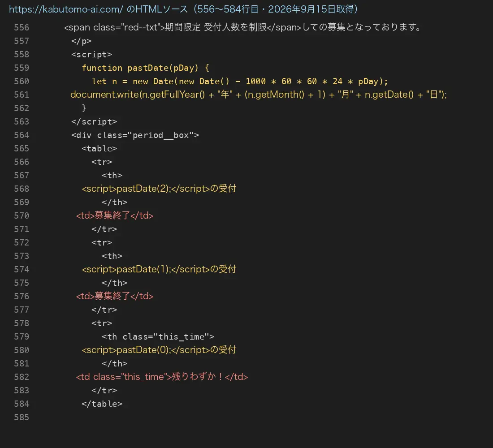This screenshot has height=448, width=493.
Task: Click the 'let n = new Date' line
Action: click(x=240, y=82)
